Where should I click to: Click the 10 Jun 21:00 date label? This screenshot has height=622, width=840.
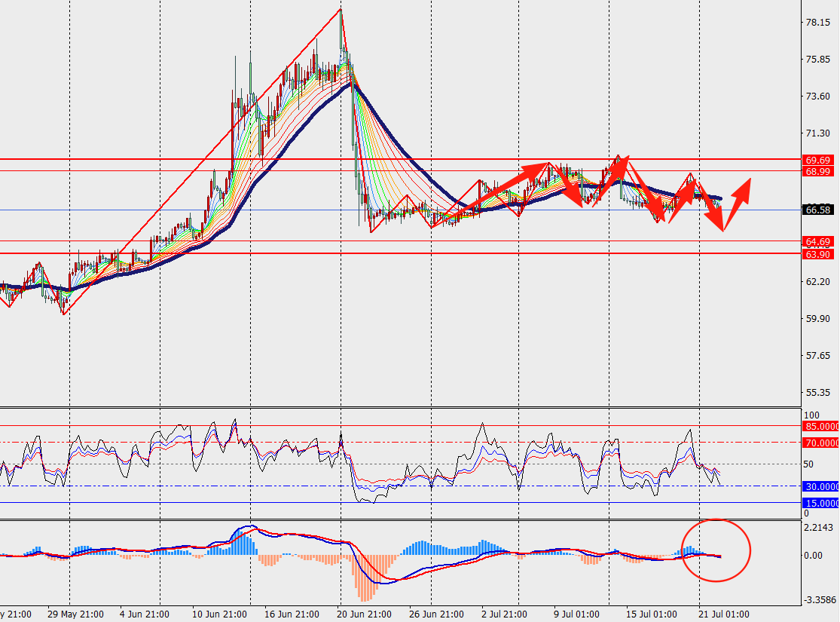pyautogui.click(x=220, y=614)
